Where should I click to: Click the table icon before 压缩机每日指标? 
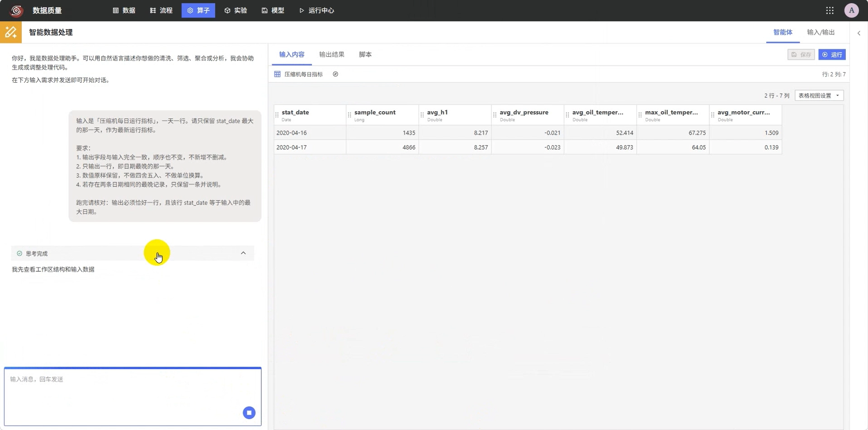pyautogui.click(x=277, y=74)
